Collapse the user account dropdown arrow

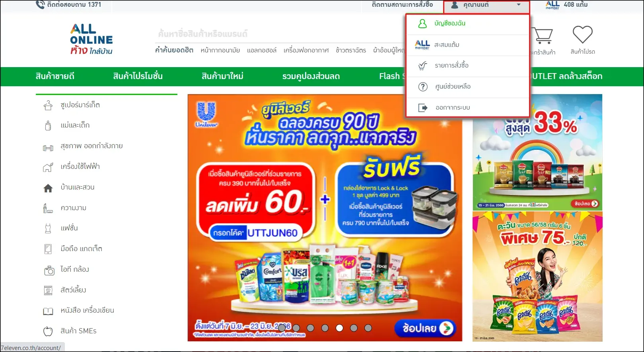[518, 5]
